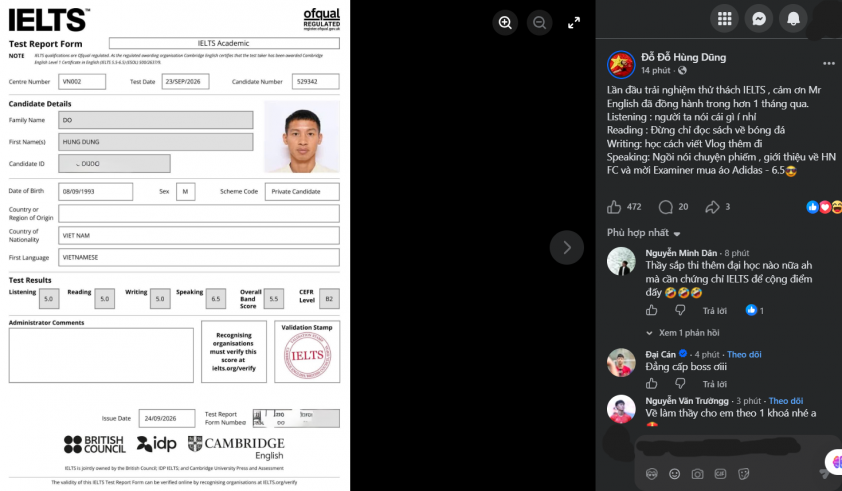Click the Reading score 5.0 box
Screen dimensions: 842x491
105,299
